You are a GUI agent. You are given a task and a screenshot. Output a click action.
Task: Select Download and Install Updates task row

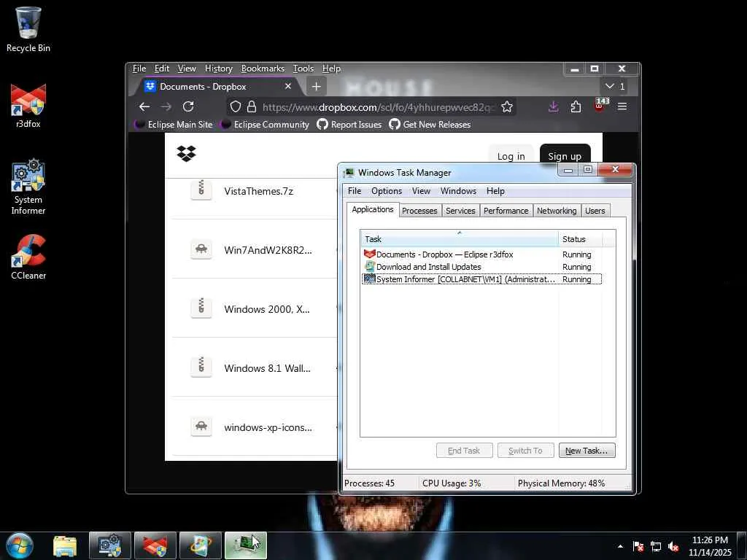coord(481,267)
